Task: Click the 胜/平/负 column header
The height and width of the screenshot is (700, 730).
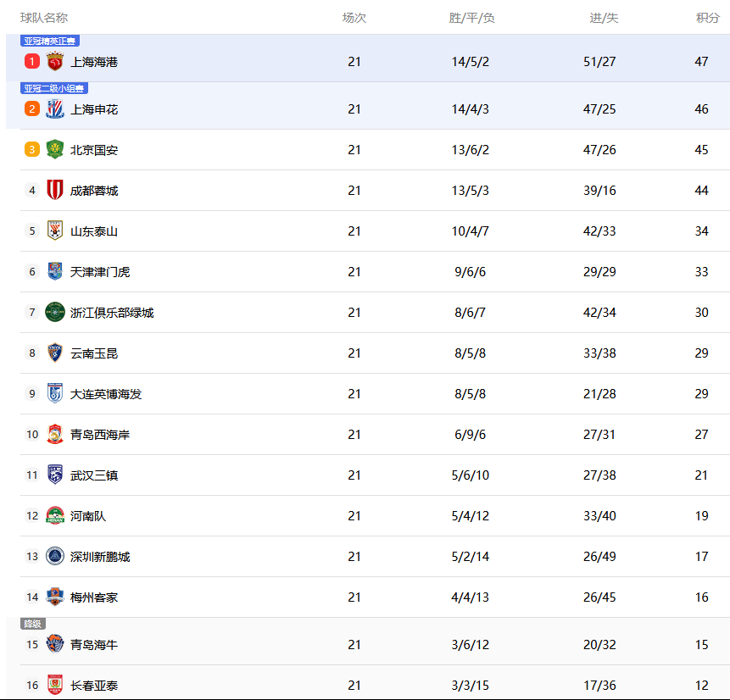Action: (471, 18)
